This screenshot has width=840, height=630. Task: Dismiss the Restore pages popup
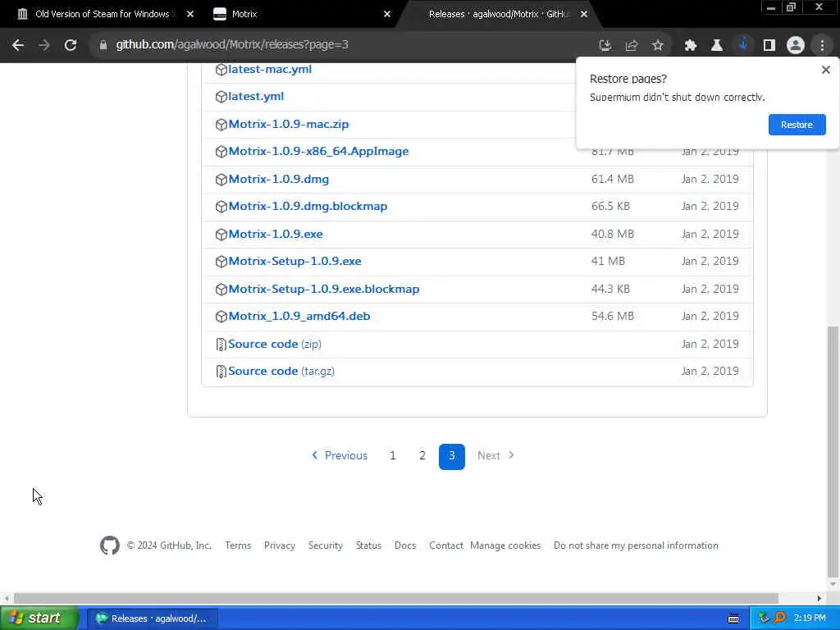click(825, 70)
